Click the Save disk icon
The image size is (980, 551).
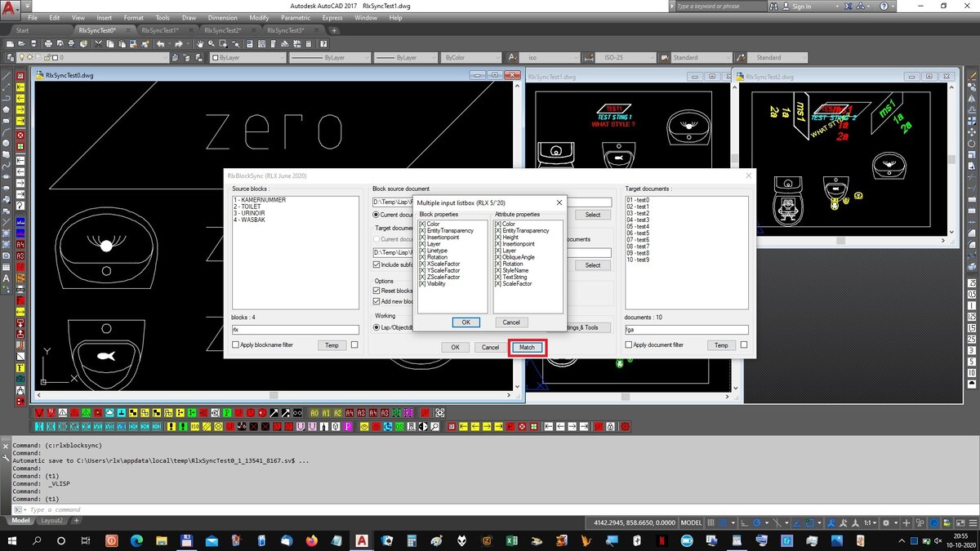coord(33,43)
